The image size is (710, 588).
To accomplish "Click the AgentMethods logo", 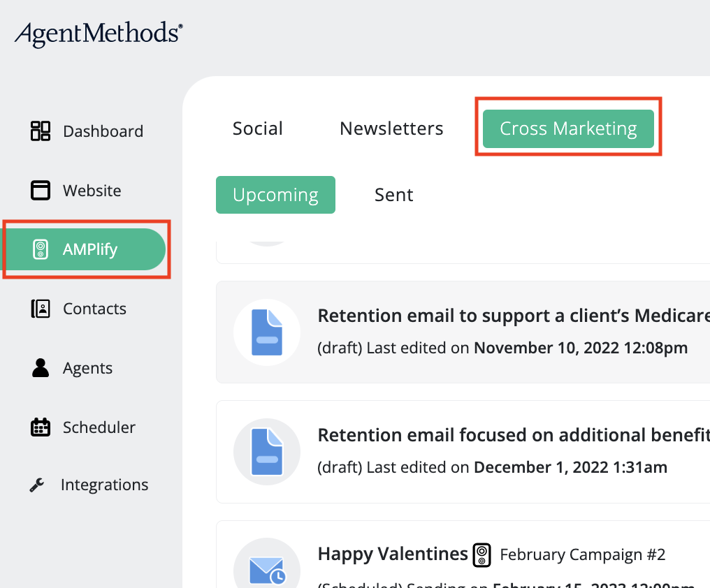I will 98,33.
